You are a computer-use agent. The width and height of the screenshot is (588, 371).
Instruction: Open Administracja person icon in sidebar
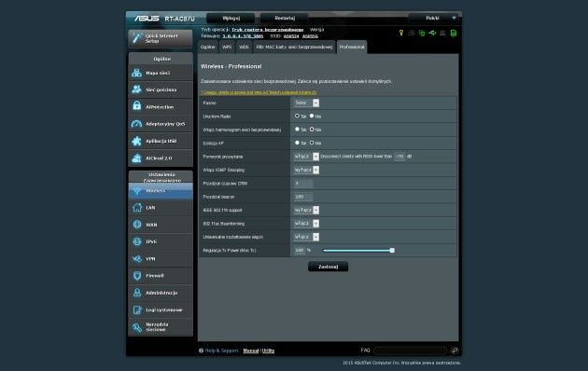click(137, 293)
